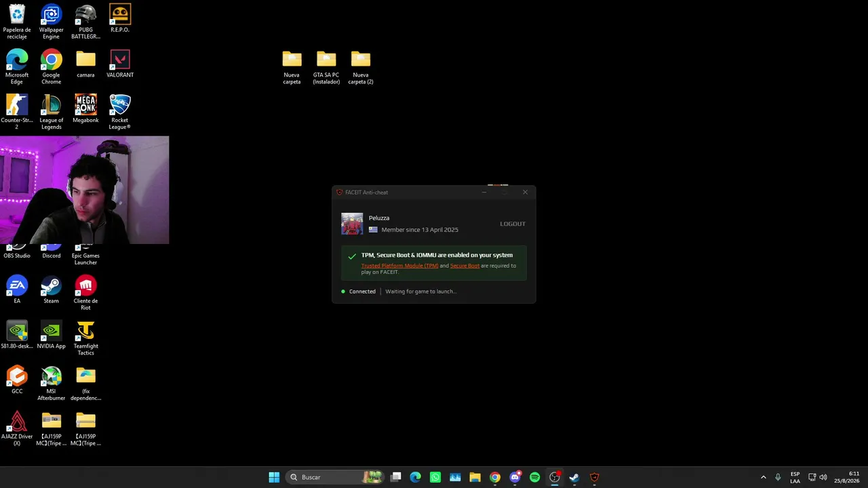This screenshot has height=488, width=868.
Task: Select the Nueva carpeta folder
Action: pyautogui.click(x=292, y=67)
